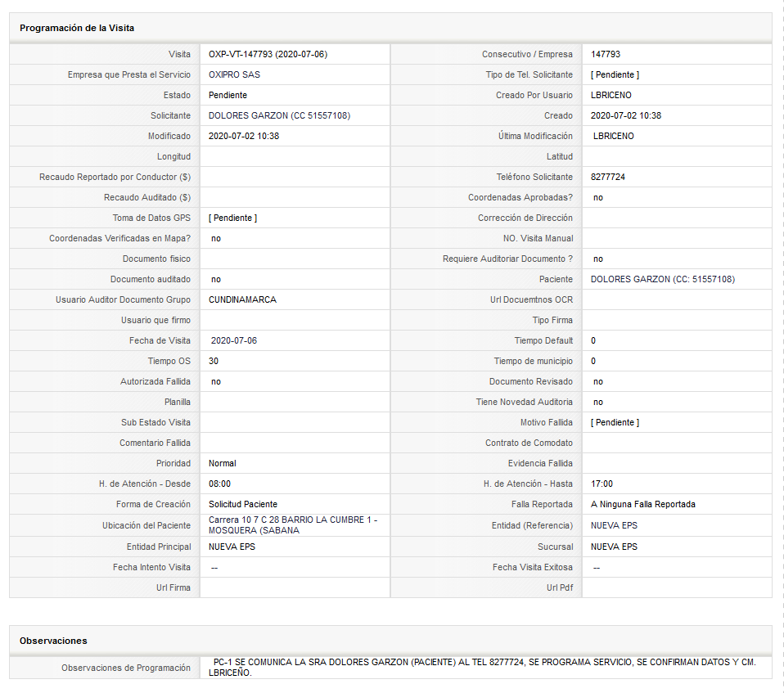This screenshot has height=693, width=784.
Task: Click Tipo de Tel. Solicitante '[ Pendiente ]'
Action: point(615,74)
